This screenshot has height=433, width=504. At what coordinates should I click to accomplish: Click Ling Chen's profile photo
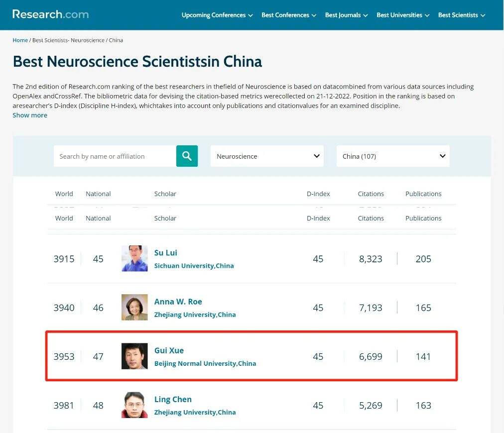[x=134, y=405]
